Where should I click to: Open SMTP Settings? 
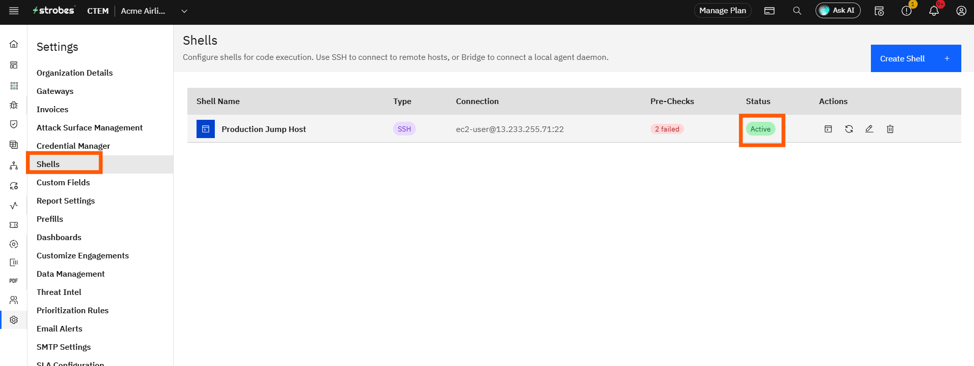(x=63, y=347)
